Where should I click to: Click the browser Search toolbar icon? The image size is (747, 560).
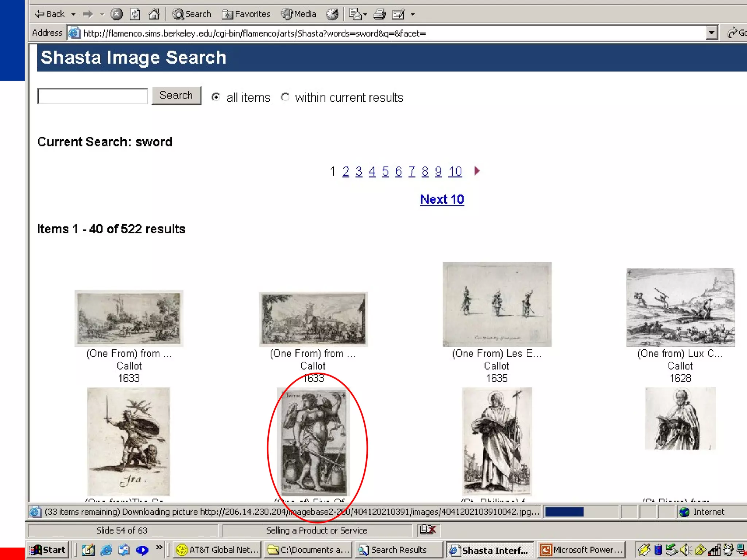(192, 14)
